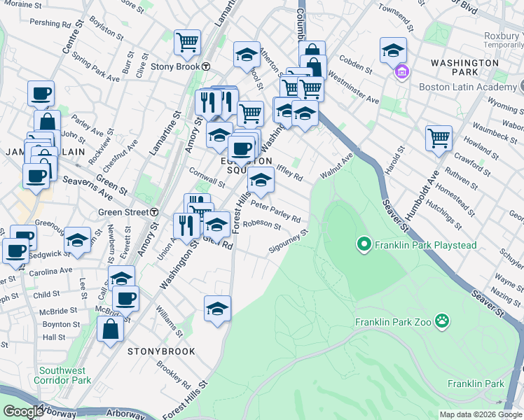This screenshot has height=420, width=524.
Task: Click the Franklin Park label
Action: (x=476, y=384)
